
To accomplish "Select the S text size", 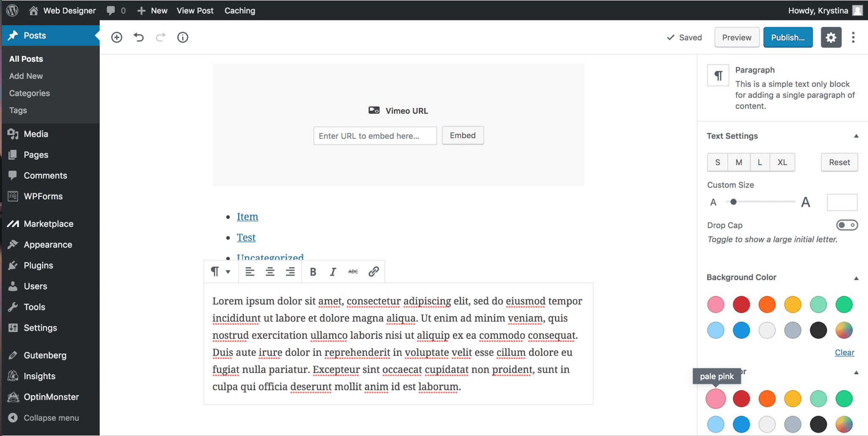I will [x=717, y=162].
